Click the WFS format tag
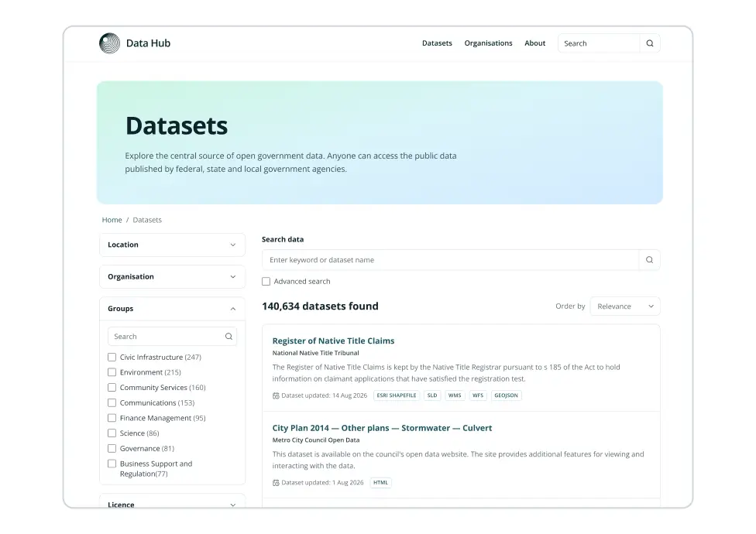756x534 pixels. tap(478, 395)
